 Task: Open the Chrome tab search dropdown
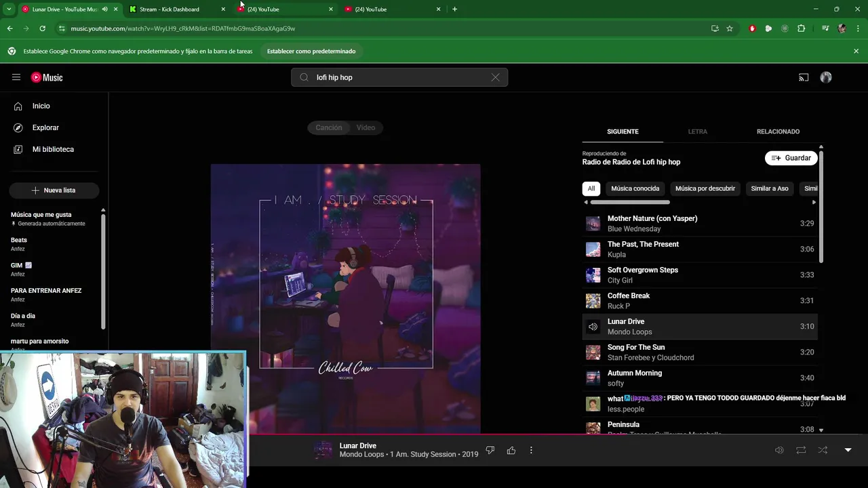(x=9, y=9)
